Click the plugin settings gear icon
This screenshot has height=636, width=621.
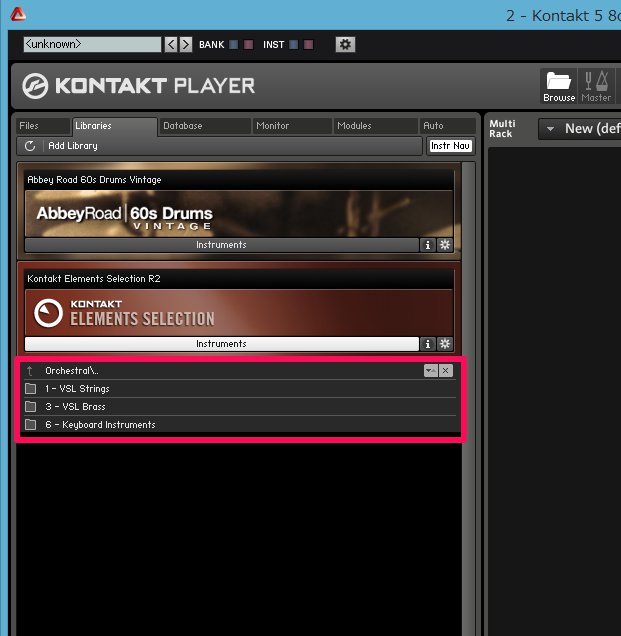(x=345, y=44)
